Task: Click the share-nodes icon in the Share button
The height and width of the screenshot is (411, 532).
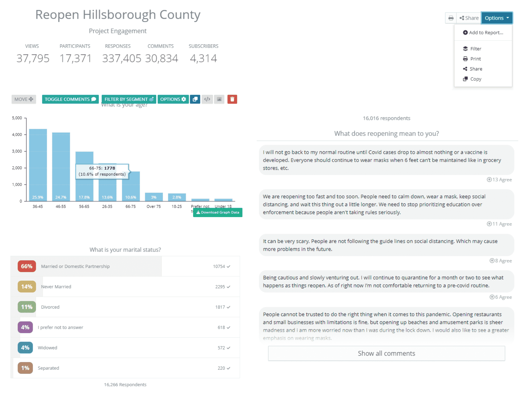Action: (462, 18)
